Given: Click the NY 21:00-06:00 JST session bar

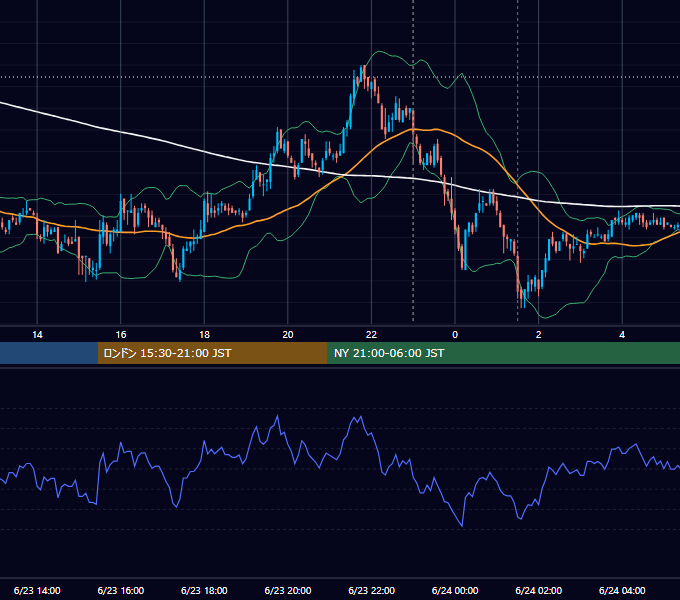Looking at the screenshot, I should (503, 353).
